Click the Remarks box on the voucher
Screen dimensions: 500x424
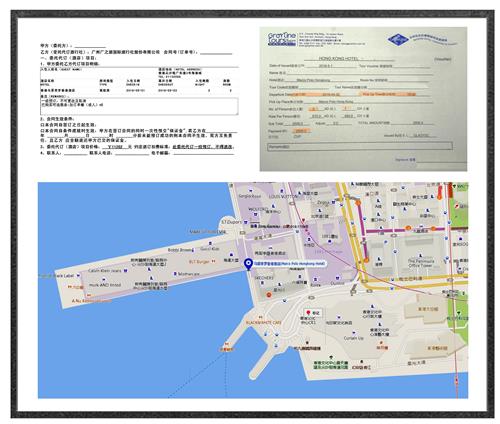pos(360,146)
